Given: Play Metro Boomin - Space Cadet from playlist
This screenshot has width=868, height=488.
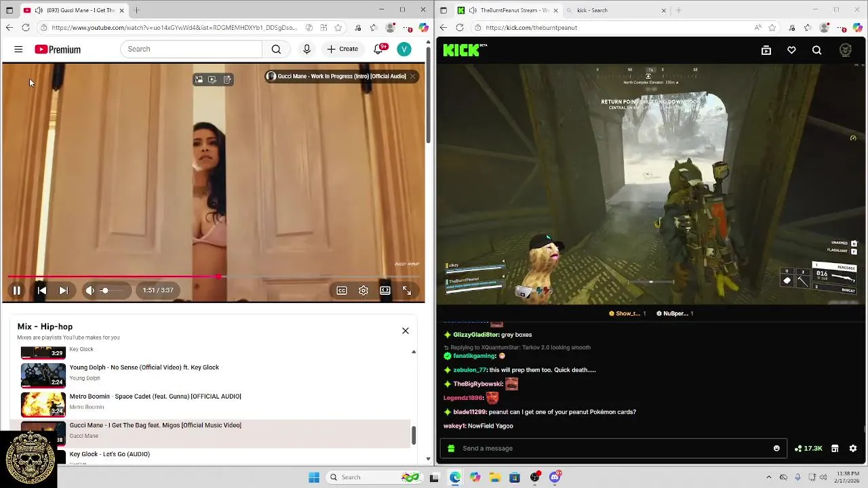Looking at the screenshot, I should [x=155, y=396].
